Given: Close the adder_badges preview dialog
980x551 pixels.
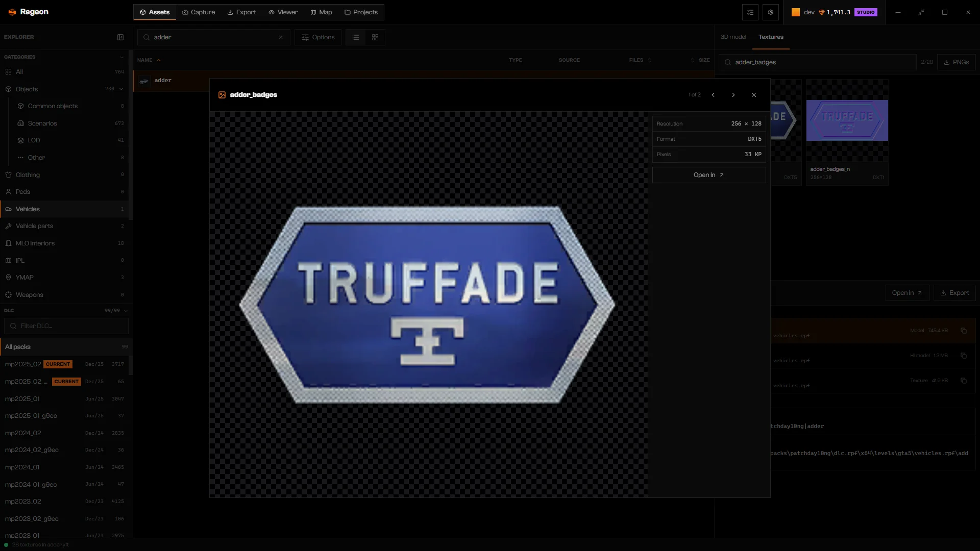Looking at the screenshot, I should pyautogui.click(x=754, y=95).
